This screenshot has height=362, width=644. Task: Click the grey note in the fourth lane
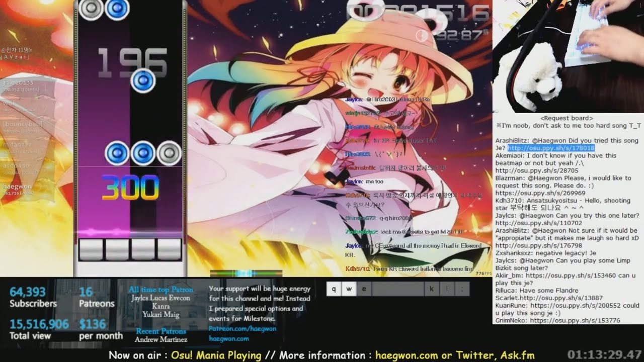[169, 153]
